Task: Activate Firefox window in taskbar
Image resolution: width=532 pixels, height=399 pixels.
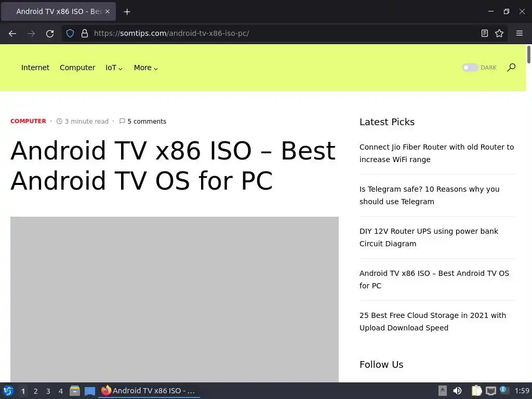Action: click(149, 391)
